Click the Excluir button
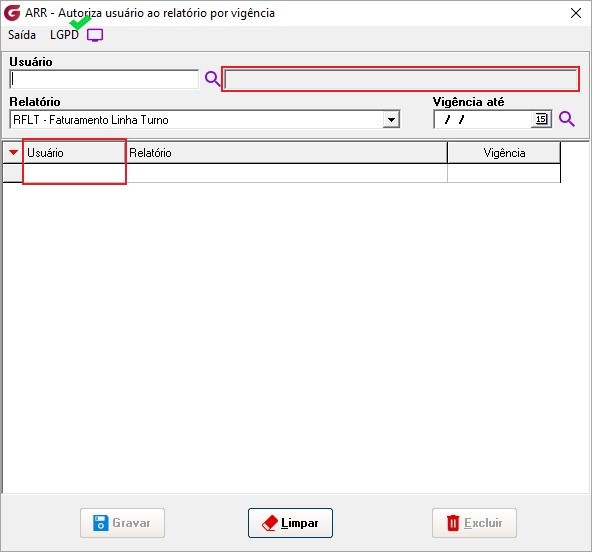 pos(474,523)
